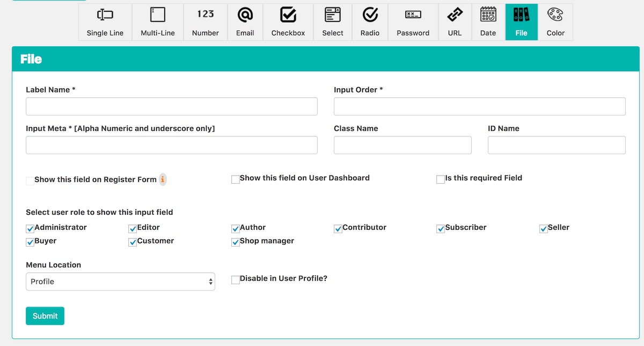The image size is (644, 346).
Task: Enable Show this field on User Dashboard
Action: [x=236, y=179]
